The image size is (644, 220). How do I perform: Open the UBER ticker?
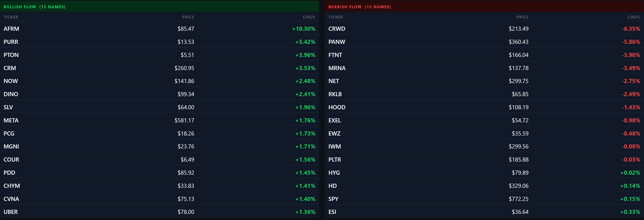coord(11,212)
